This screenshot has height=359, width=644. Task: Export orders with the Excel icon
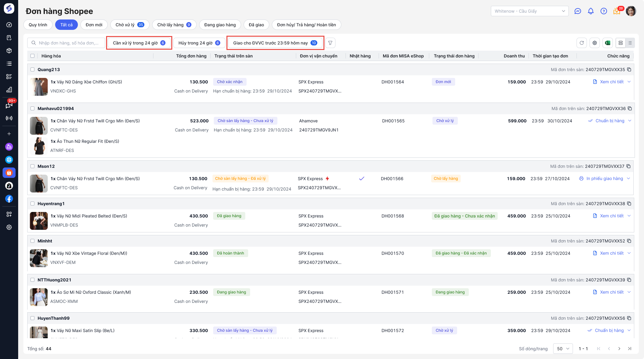point(608,43)
